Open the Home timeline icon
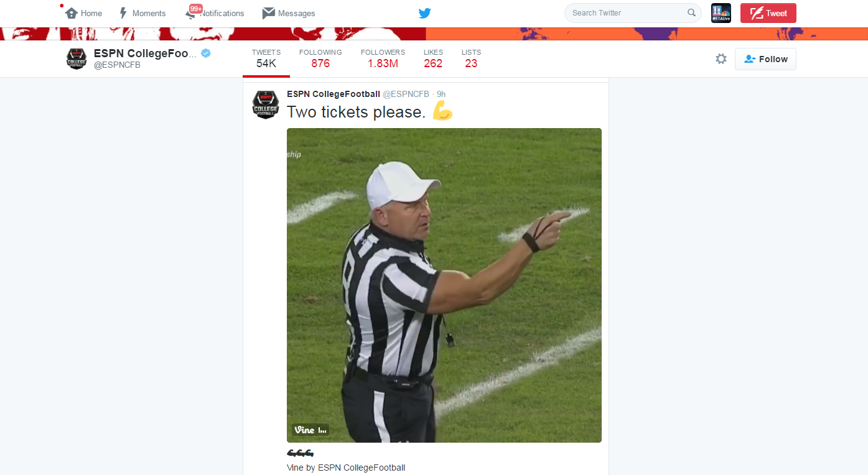868x475 pixels. tap(70, 12)
